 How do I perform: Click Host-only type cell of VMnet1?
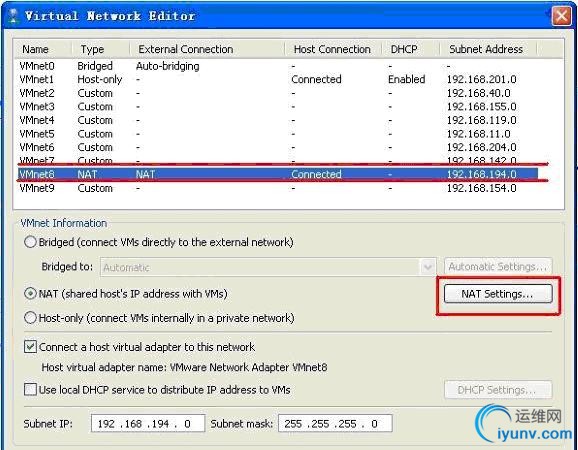100,79
